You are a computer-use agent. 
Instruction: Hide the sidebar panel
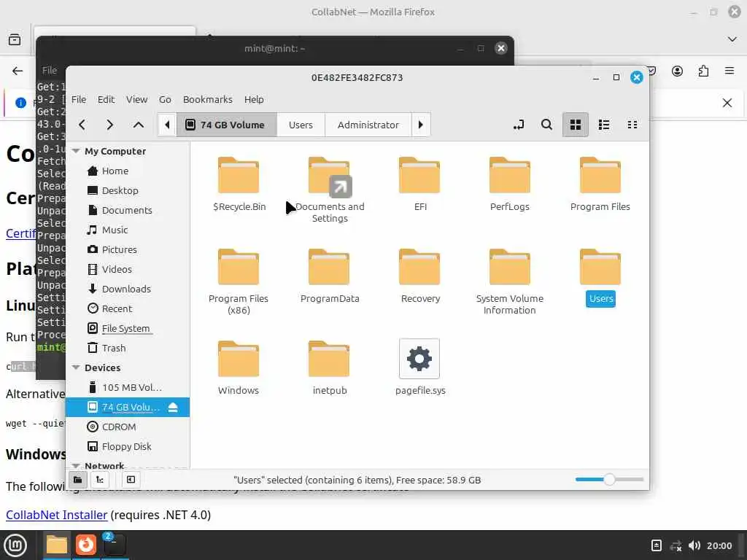click(131, 480)
